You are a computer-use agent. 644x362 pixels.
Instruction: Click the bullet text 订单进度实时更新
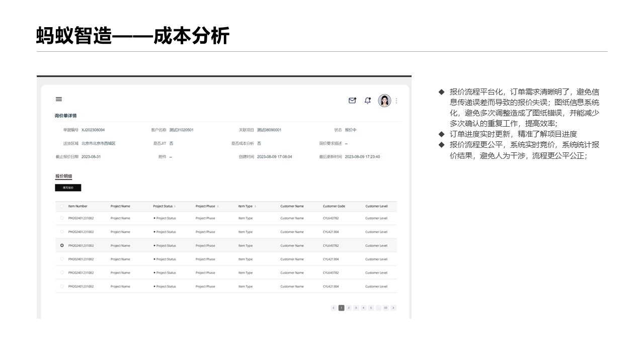[513, 134]
